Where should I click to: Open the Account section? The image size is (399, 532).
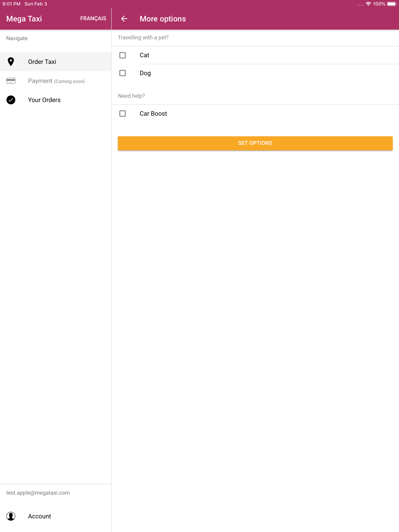[x=40, y=516]
